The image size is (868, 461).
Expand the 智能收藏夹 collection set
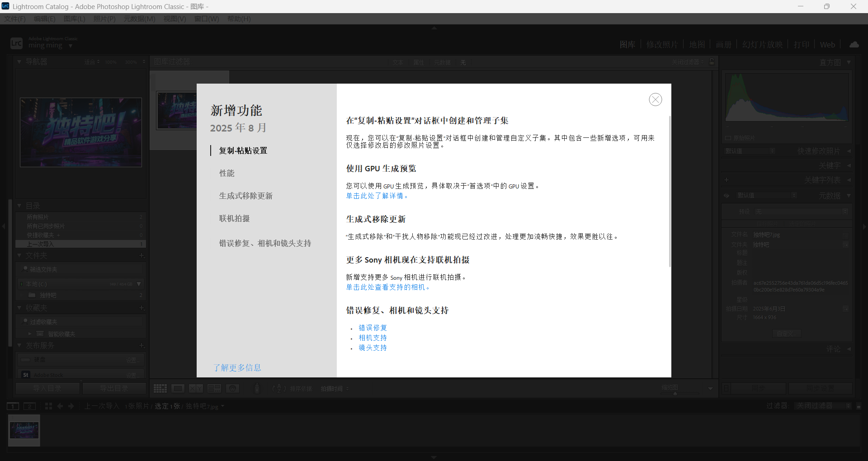point(30,334)
